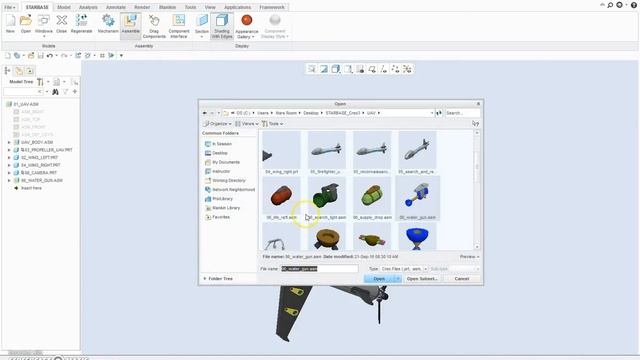Toggle axis display in graphics toolbar

tap(383, 69)
